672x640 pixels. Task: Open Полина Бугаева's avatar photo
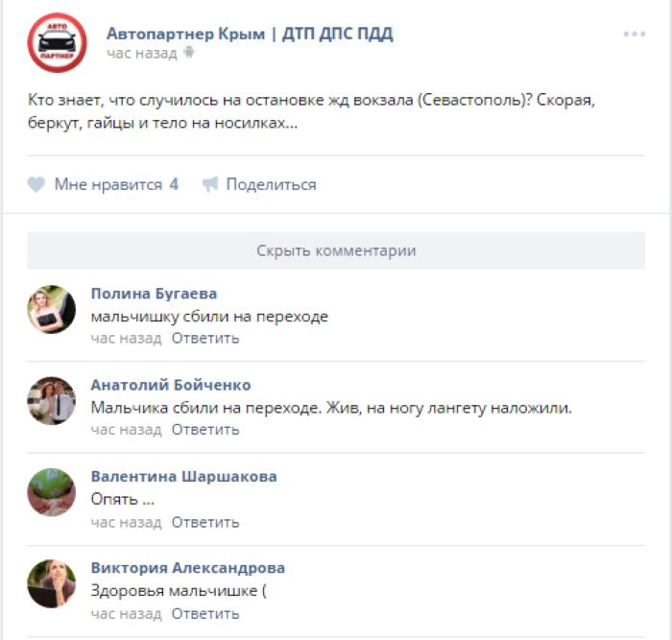(x=52, y=309)
